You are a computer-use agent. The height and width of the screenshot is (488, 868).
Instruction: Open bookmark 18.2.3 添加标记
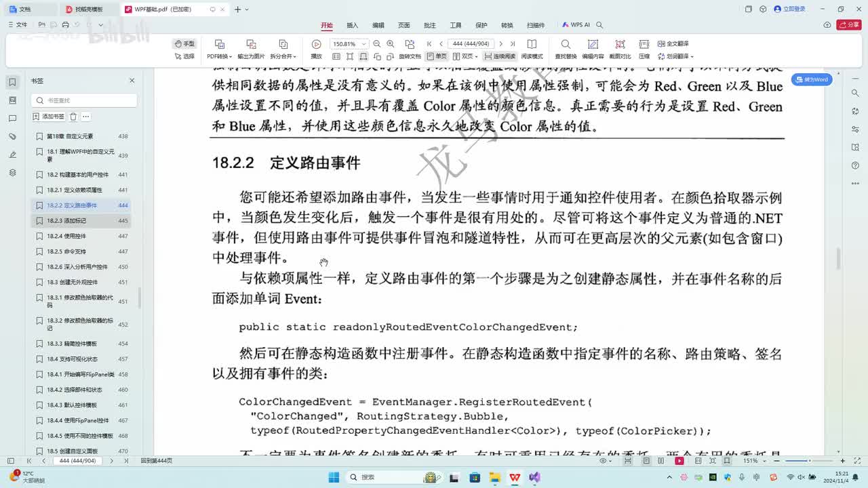point(81,221)
